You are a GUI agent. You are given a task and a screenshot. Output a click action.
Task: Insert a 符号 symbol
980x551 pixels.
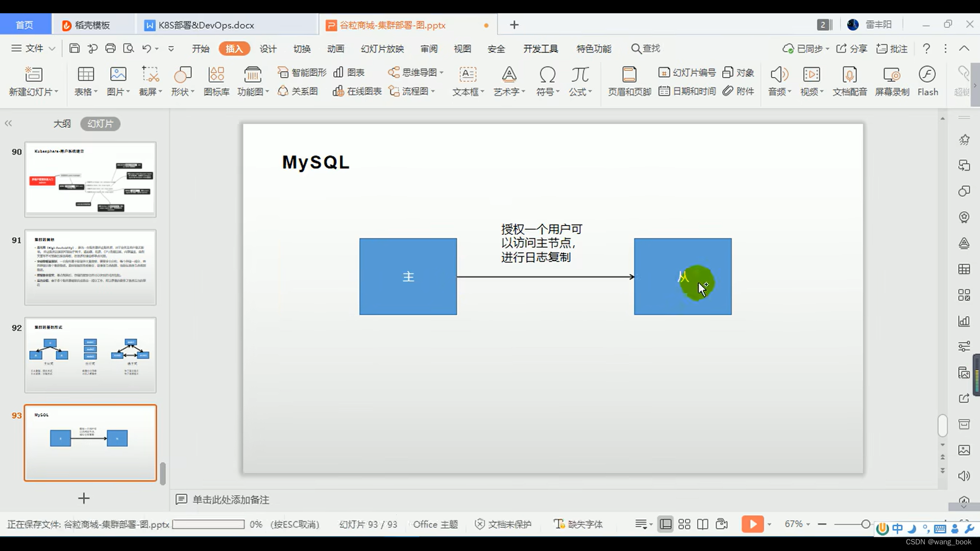tap(548, 81)
